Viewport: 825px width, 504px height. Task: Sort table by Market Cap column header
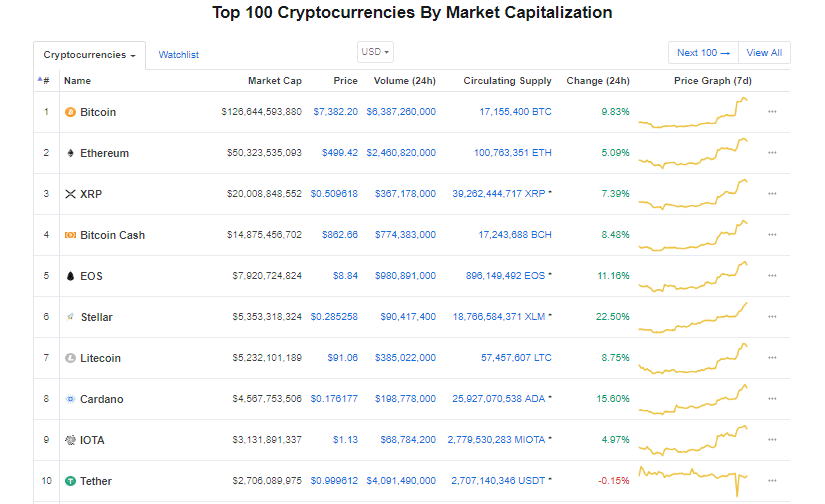(x=274, y=81)
